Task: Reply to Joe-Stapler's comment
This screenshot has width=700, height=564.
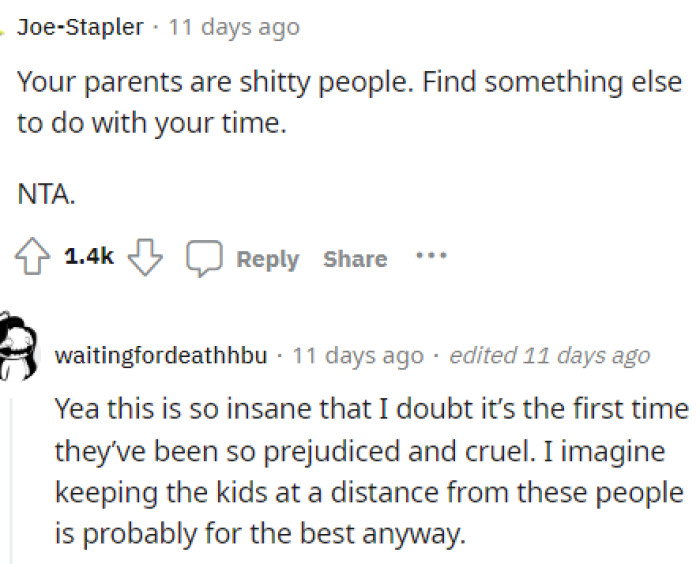Action: (267, 259)
